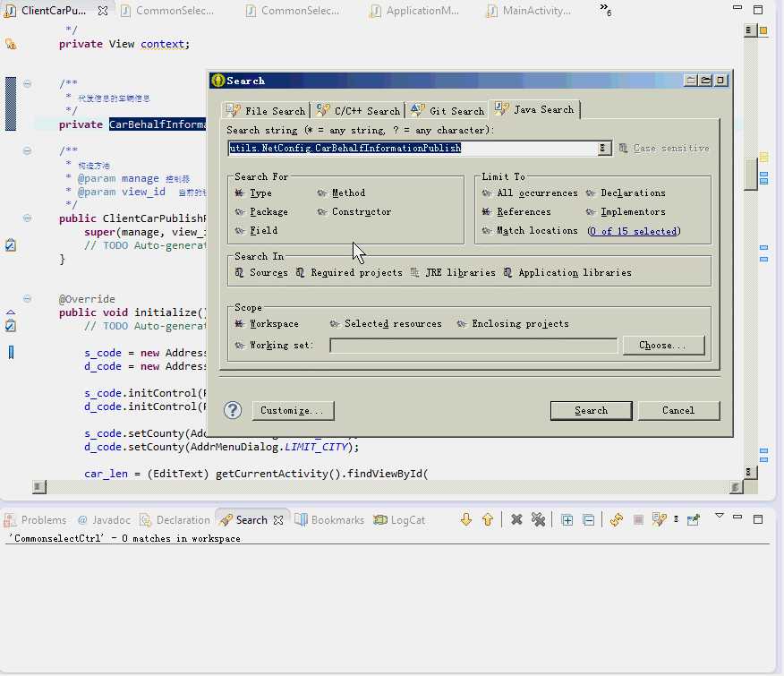Click bookmark marker beside s_code line
This screenshot has height=676, width=784.
(11, 353)
